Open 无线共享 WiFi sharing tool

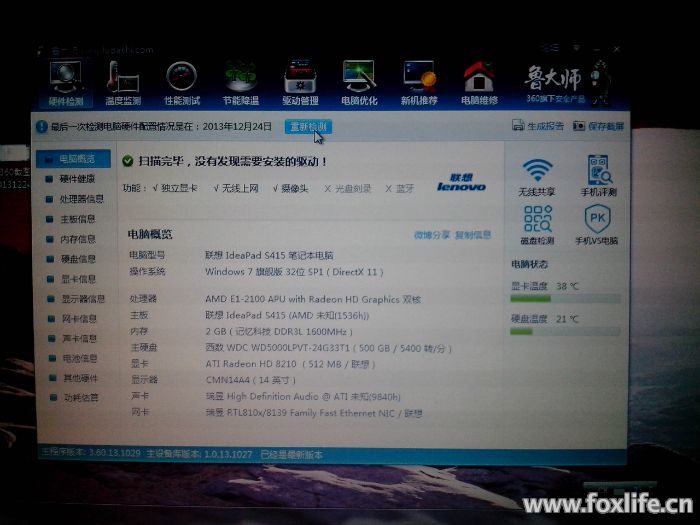coord(538,175)
